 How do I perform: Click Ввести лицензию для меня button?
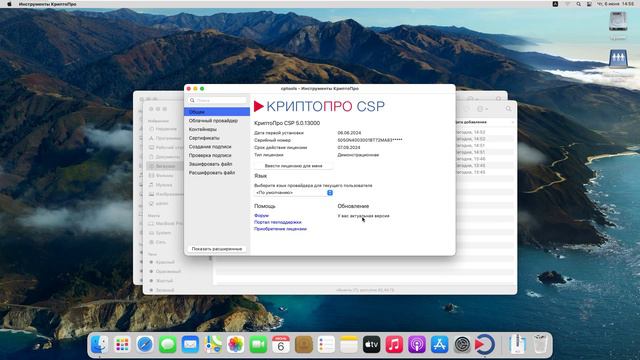click(293, 166)
